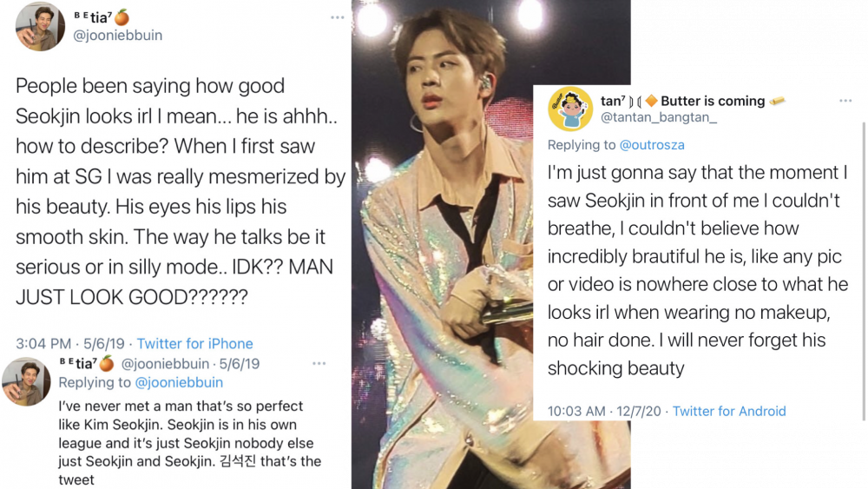The width and height of the screenshot is (868, 489).
Task: Open the more options dots on the tantan_bangtan_ tweet
Action: pos(845,101)
